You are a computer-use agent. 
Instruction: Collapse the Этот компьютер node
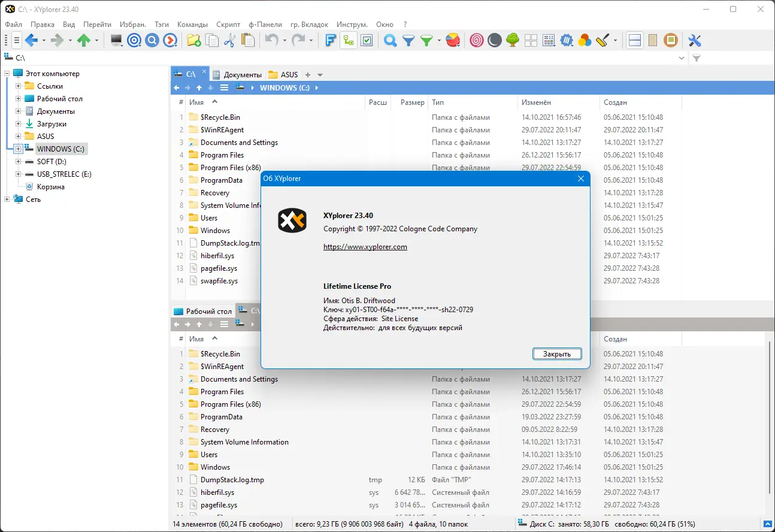coord(7,74)
